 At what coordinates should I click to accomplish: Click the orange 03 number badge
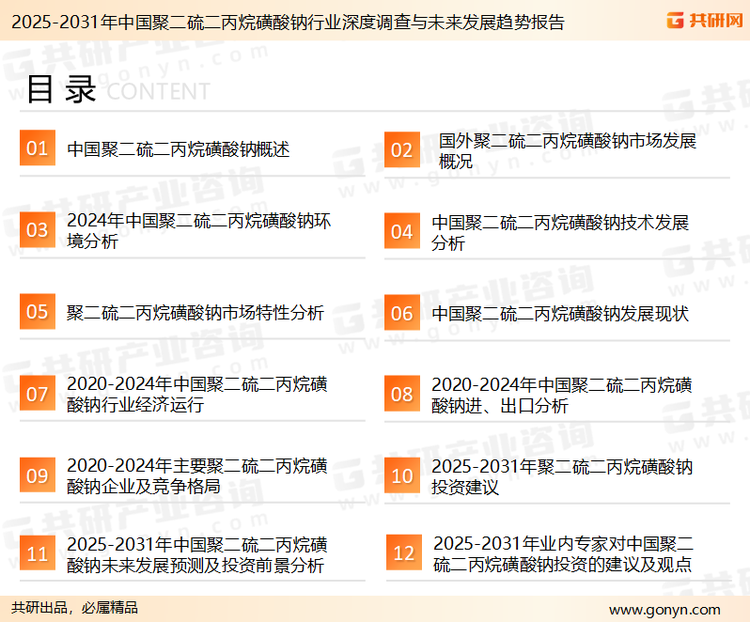coord(37,230)
